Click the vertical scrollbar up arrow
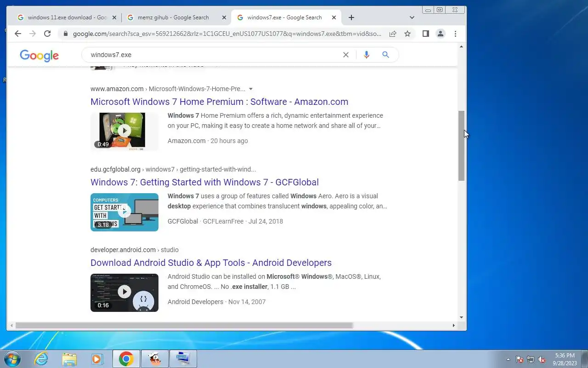The width and height of the screenshot is (588, 368). coord(461,46)
